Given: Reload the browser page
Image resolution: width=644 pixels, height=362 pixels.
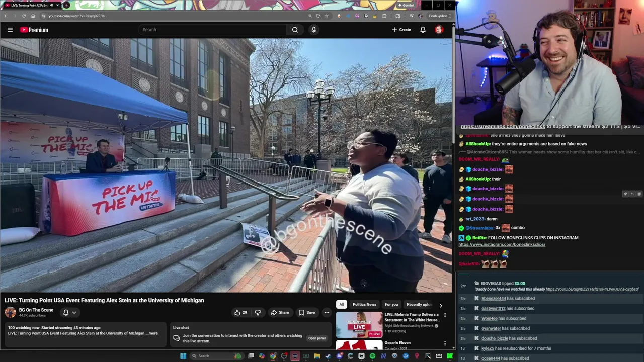Looking at the screenshot, I should pyautogui.click(x=24, y=16).
